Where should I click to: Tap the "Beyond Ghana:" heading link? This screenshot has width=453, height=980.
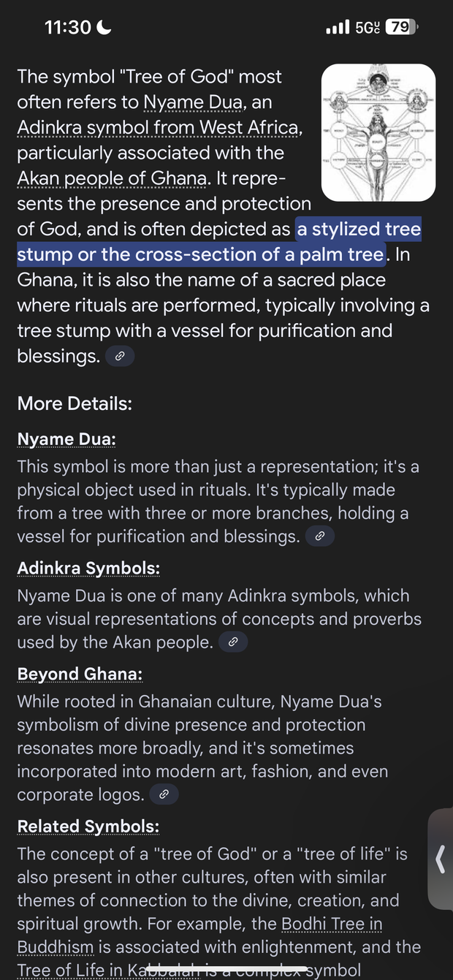click(x=80, y=673)
